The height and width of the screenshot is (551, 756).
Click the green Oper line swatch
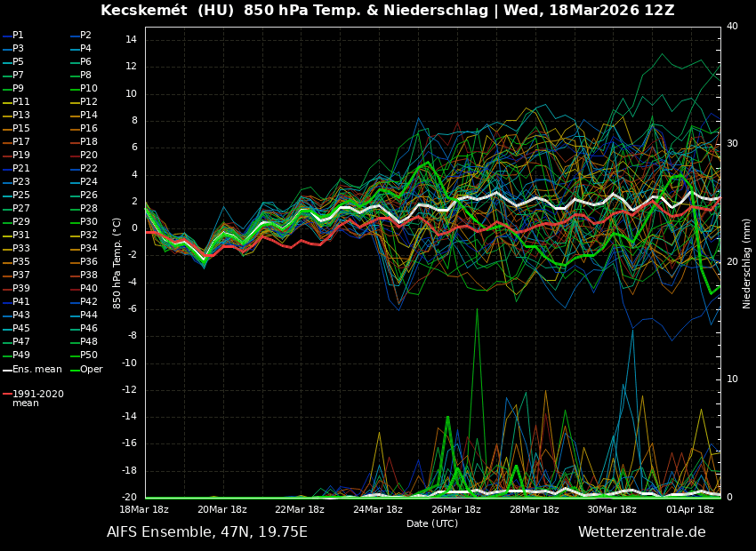coord(75,370)
